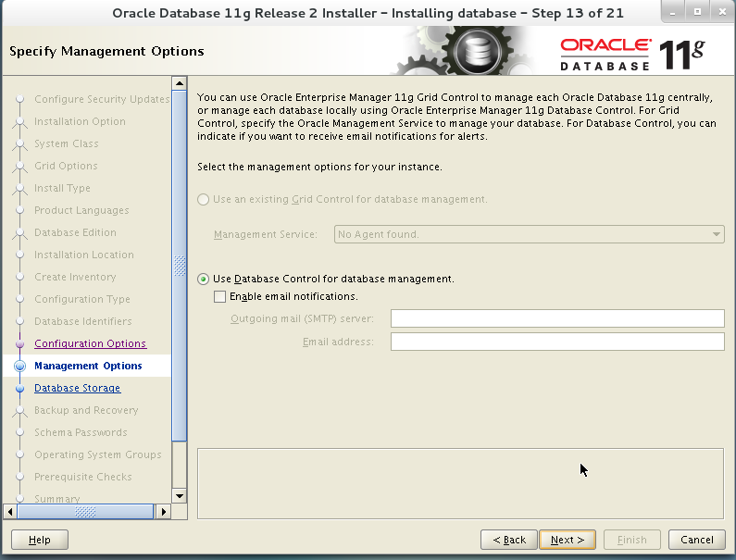This screenshot has width=736, height=560.
Task: Click the Backup and Recovery step
Action: pyautogui.click(x=86, y=410)
